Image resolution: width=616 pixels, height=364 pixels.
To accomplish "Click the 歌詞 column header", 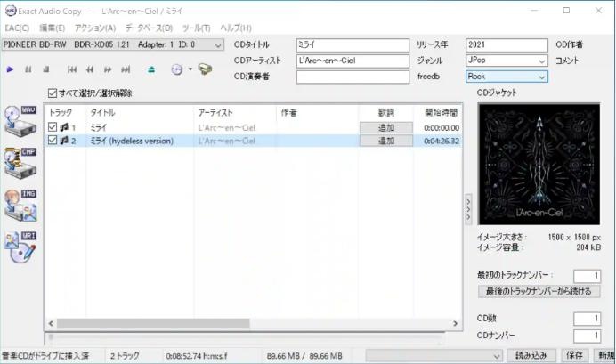I will click(385, 113).
